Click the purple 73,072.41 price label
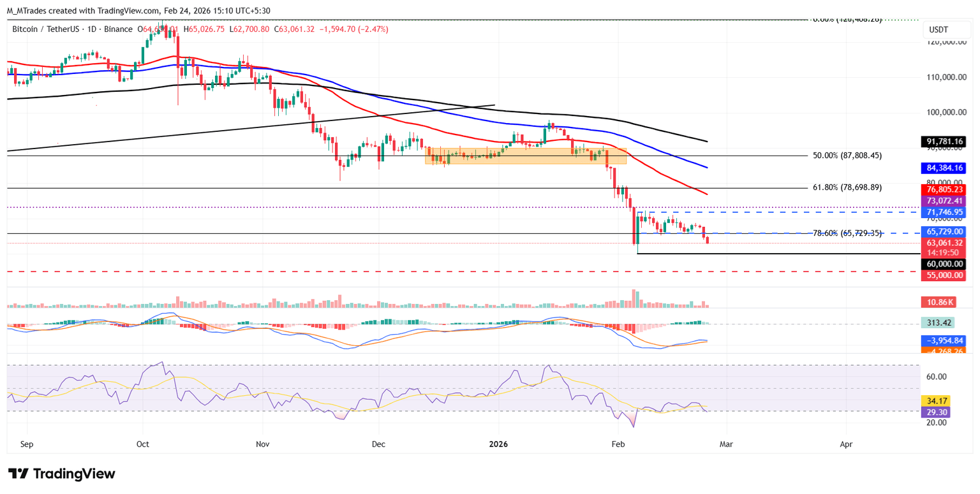Image resolution: width=980 pixels, height=494 pixels. [x=942, y=201]
